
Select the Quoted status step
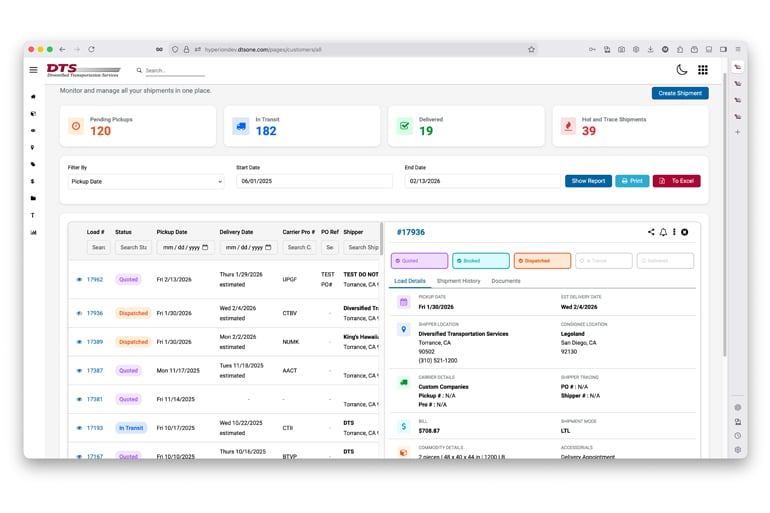point(419,261)
